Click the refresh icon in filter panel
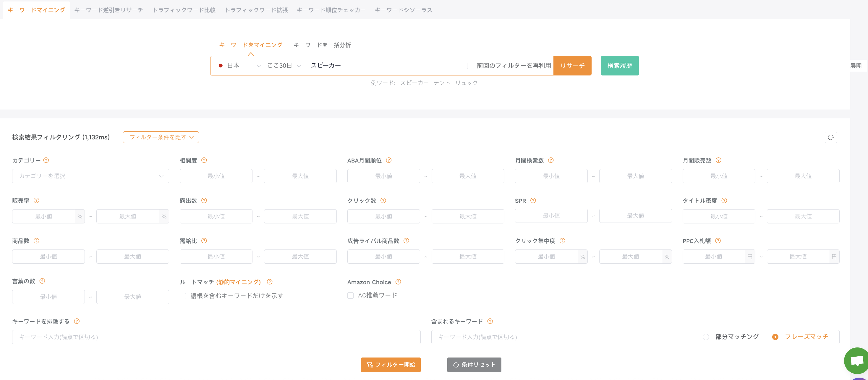This screenshot has height=380, width=868. [830, 137]
